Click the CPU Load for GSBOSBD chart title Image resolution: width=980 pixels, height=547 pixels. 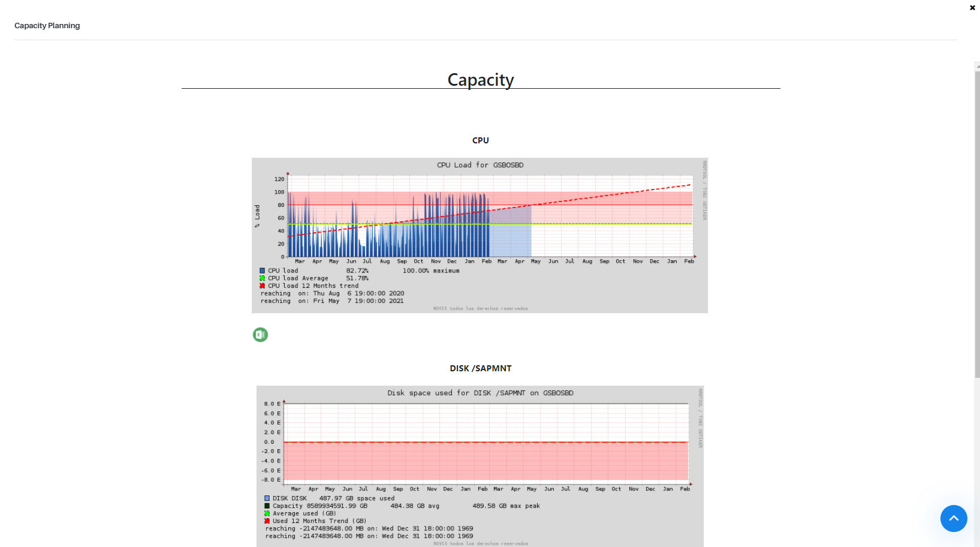(480, 165)
